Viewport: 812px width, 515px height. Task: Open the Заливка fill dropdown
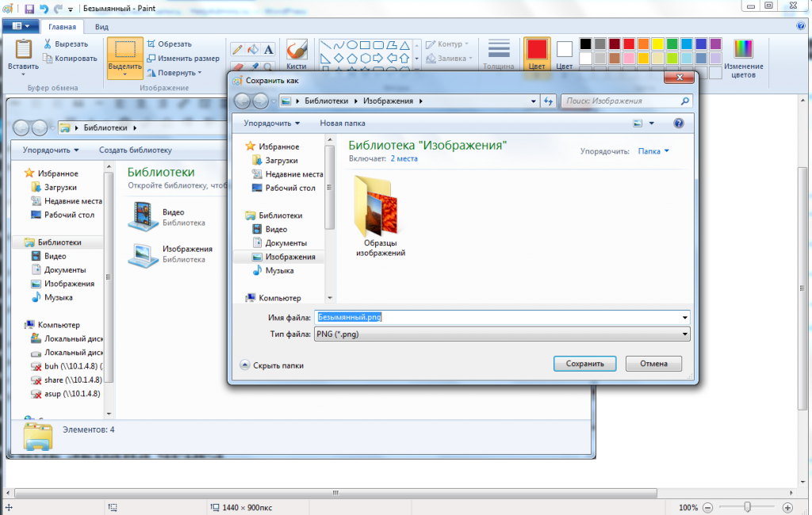click(x=449, y=59)
